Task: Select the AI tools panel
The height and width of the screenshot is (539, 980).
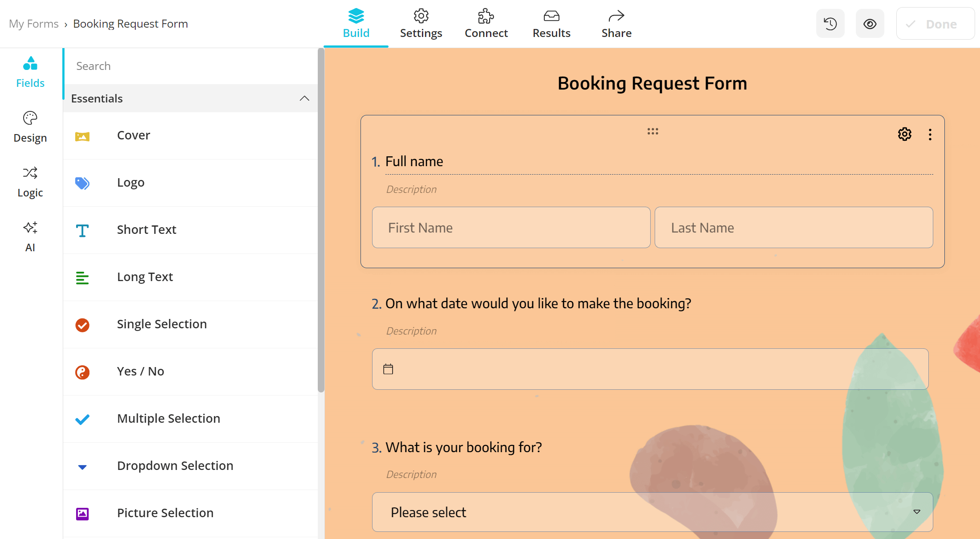Action: click(x=31, y=237)
